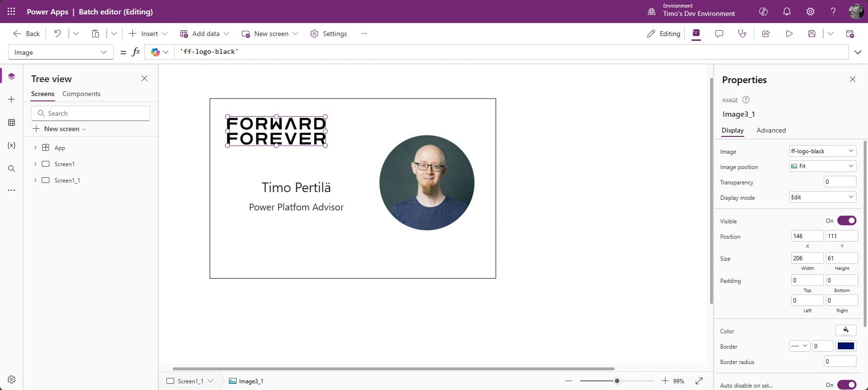Open the Border style dropdown
868x390 pixels.
click(799, 346)
